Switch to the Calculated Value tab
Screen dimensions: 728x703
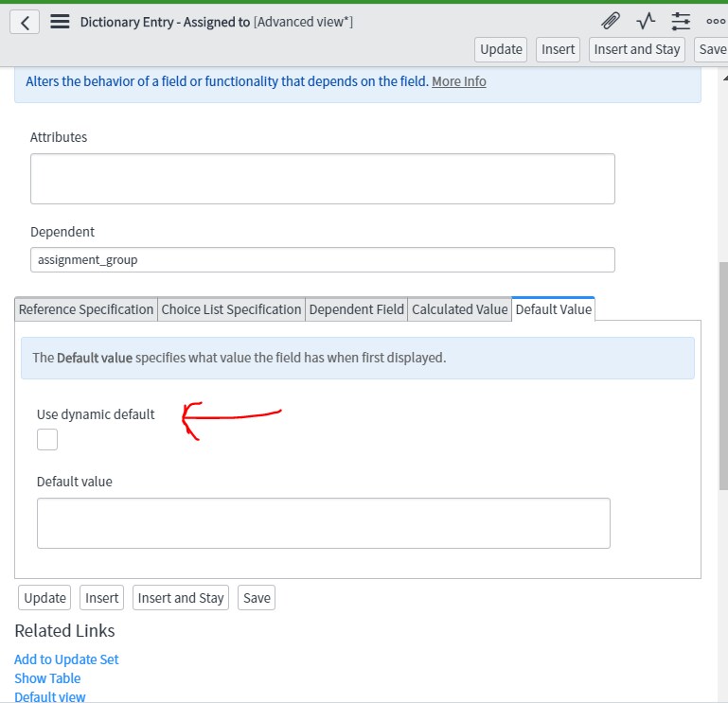460,309
